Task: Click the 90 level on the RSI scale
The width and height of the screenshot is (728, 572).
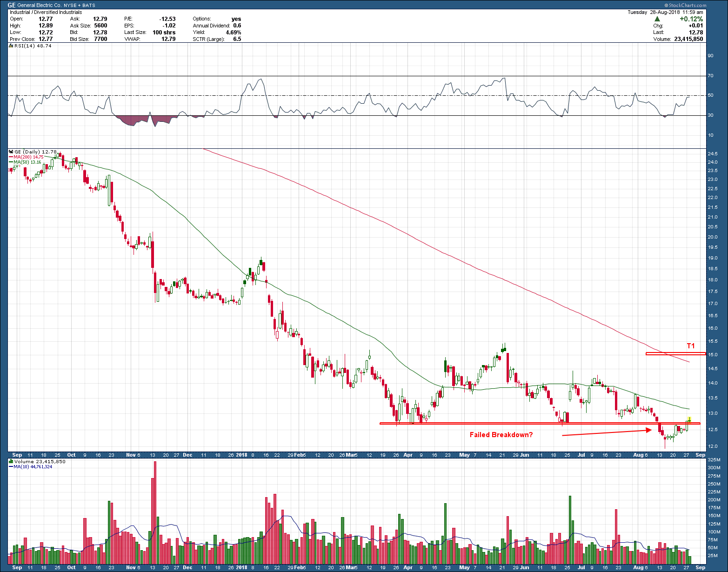Action: click(x=710, y=55)
